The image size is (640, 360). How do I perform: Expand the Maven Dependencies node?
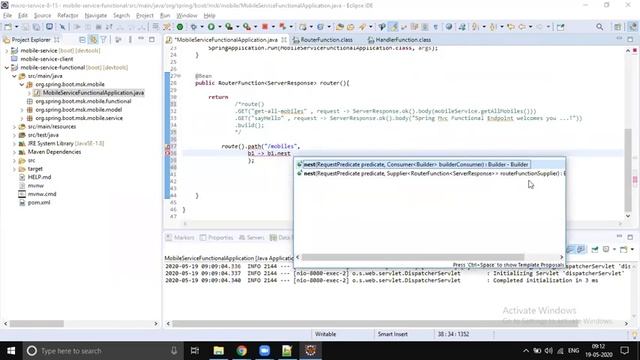(14, 152)
